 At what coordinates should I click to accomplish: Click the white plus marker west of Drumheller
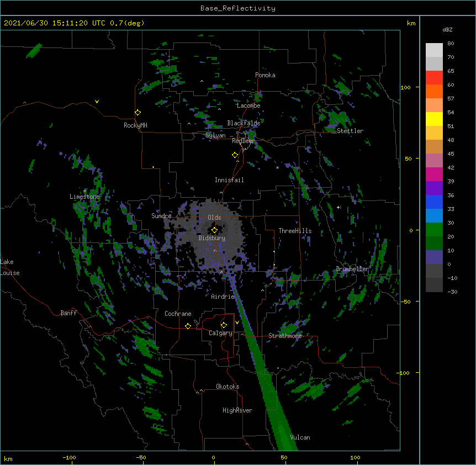click(338, 207)
